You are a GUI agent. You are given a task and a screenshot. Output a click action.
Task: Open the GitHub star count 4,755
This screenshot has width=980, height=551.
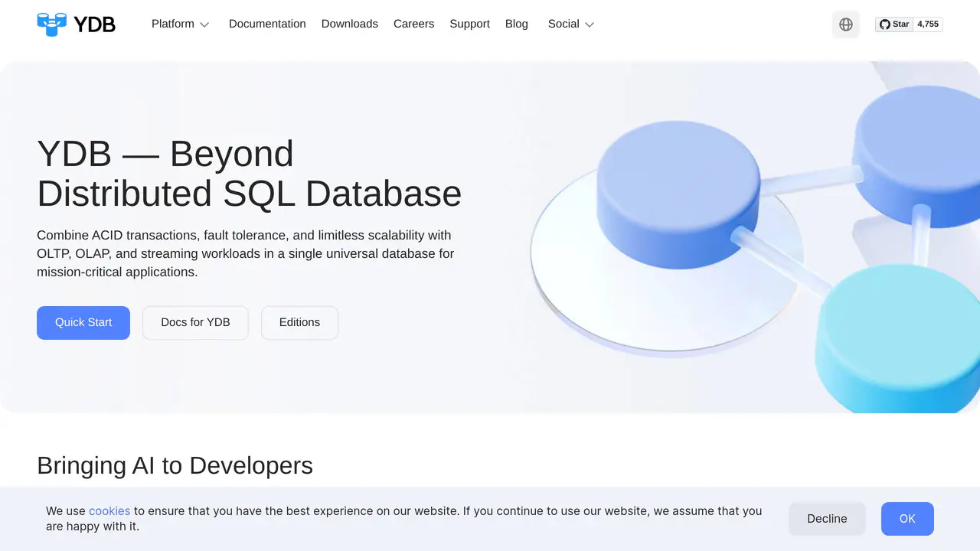point(928,24)
